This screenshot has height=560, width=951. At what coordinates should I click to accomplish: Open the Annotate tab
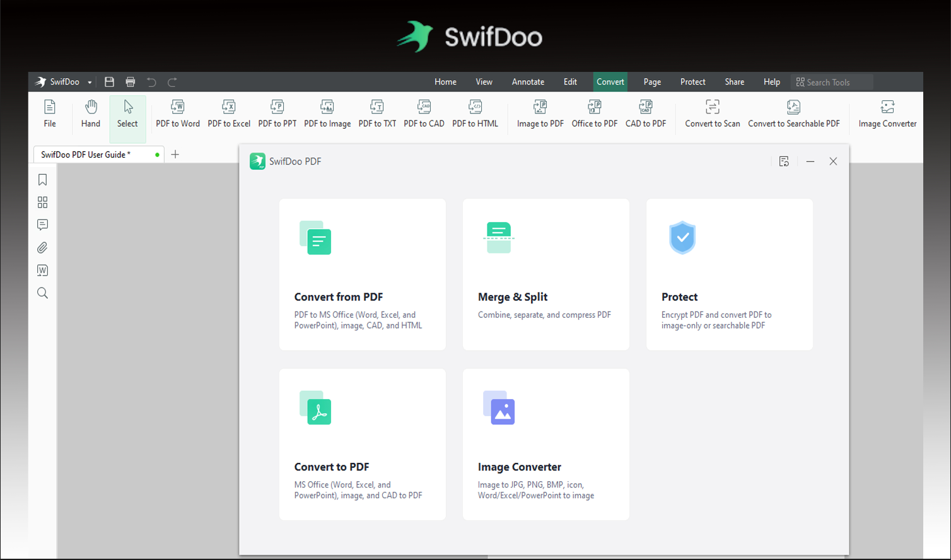click(528, 82)
